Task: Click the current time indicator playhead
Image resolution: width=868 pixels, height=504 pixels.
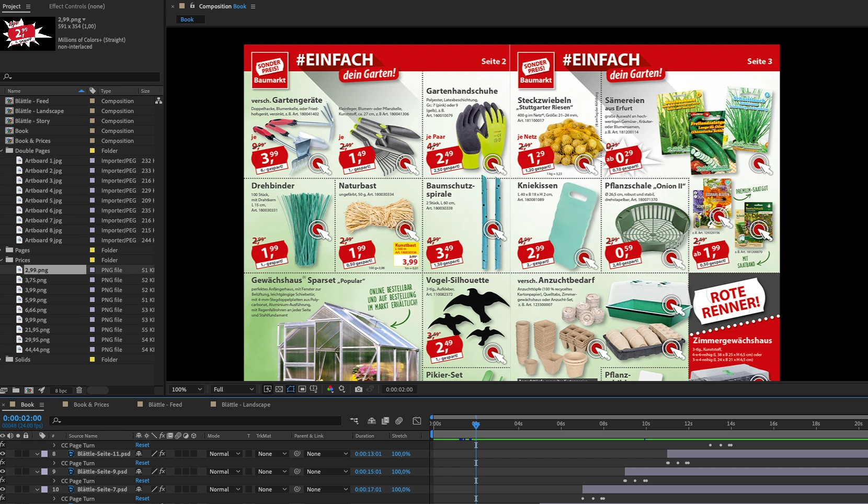Action: tap(476, 424)
